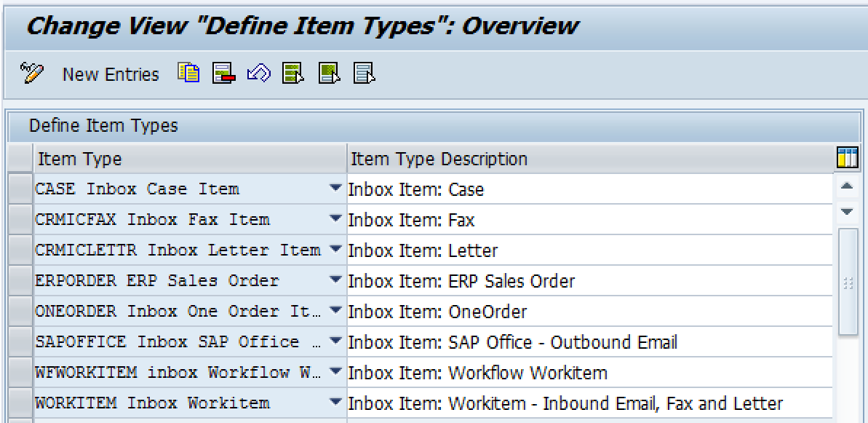Open the WORKITEM Inbox Workitem dropdown
The width and height of the screenshot is (868, 423).
(x=335, y=402)
